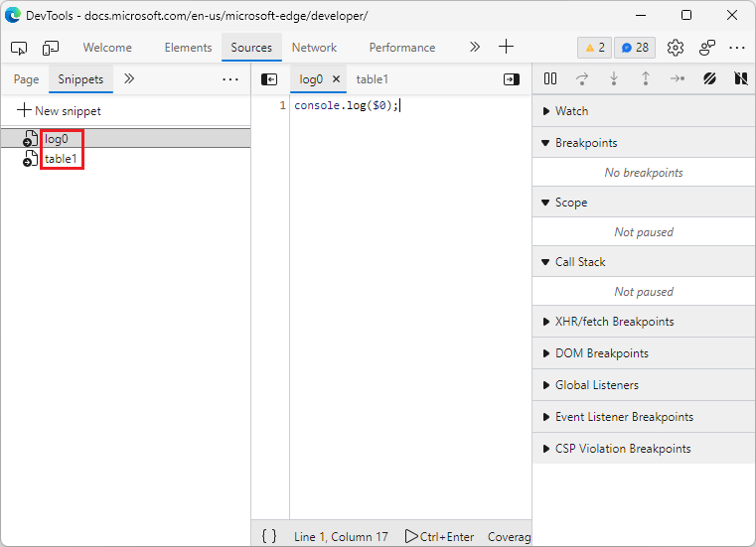Expand Global Listeners section

tap(644, 385)
